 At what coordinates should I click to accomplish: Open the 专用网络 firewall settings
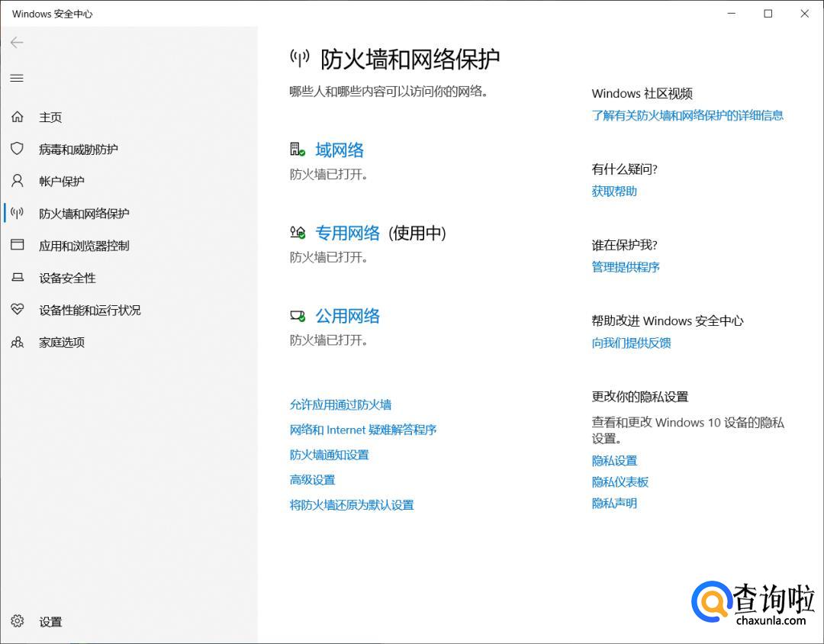point(347,233)
